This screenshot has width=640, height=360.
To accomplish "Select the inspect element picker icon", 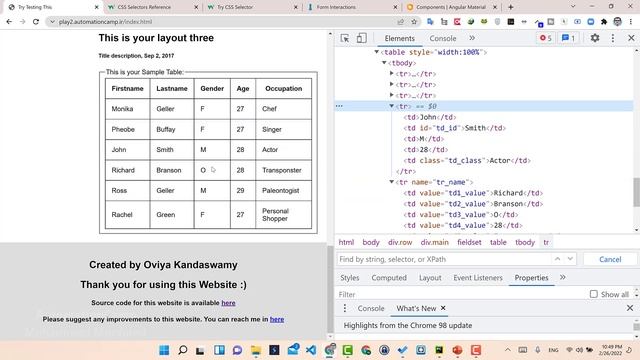I will tap(345, 38).
